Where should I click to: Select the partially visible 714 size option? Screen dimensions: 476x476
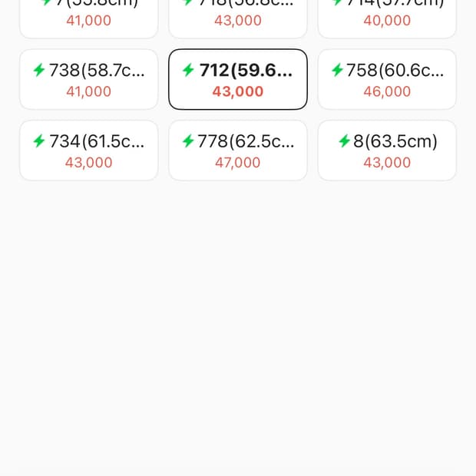(387, 15)
